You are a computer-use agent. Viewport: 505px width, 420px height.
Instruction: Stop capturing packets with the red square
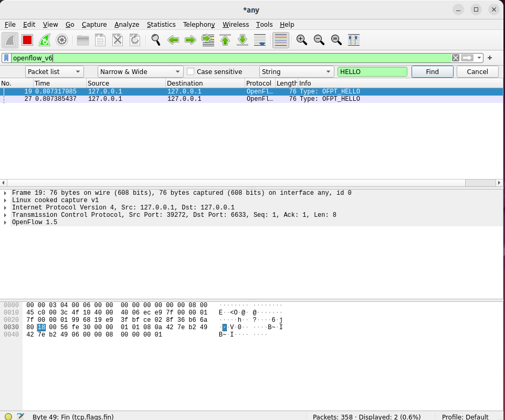click(x=27, y=40)
